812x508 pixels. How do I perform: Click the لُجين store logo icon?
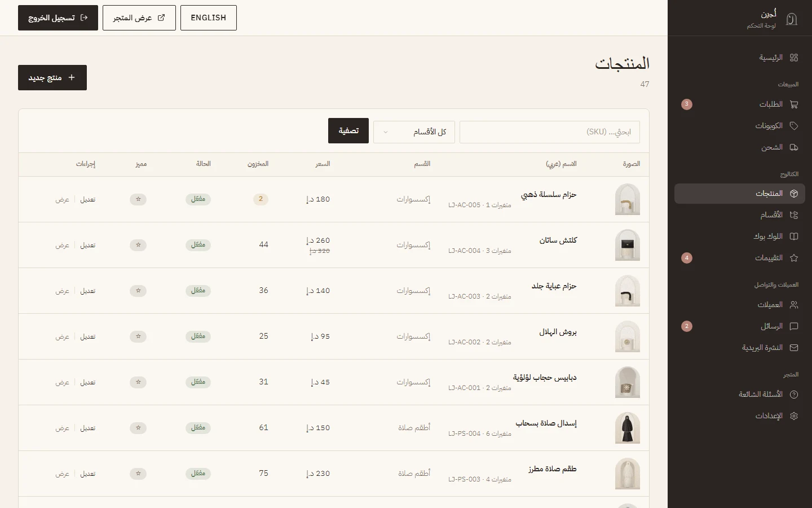[792, 19]
